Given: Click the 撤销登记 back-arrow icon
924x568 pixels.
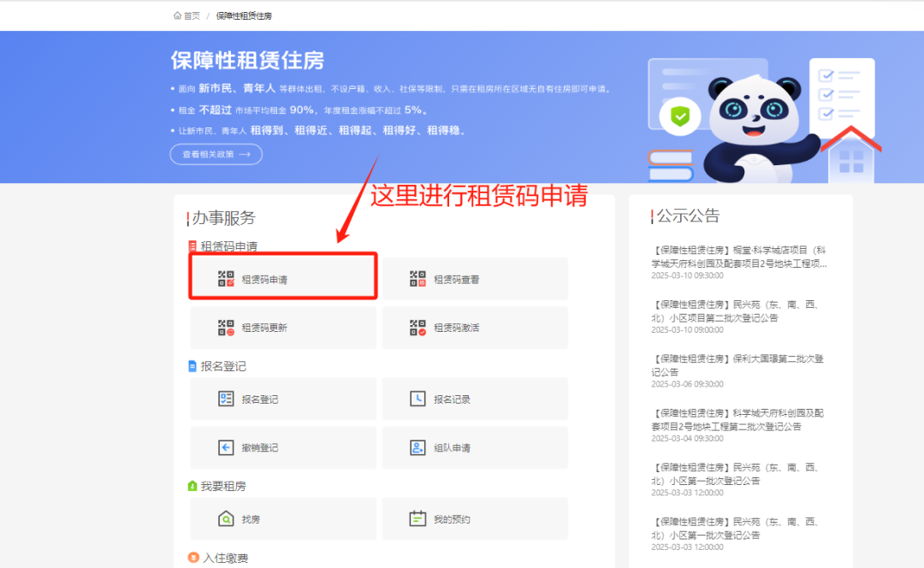Looking at the screenshot, I should pyautogui.click(x=224, y=447).
